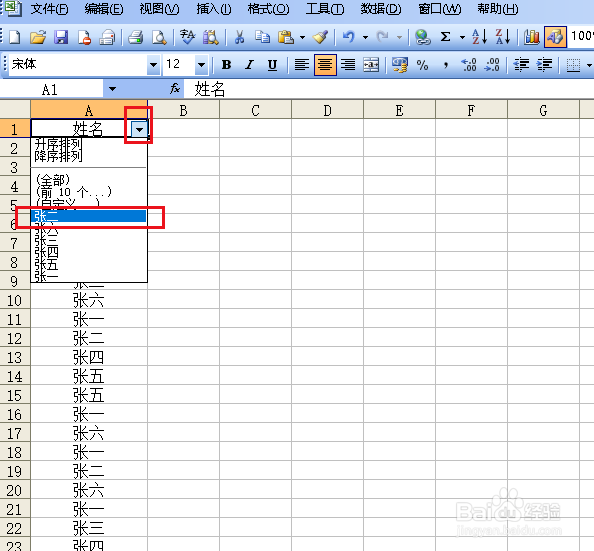
Task: Open the 数据(D) menu
Action: point(381,9)
